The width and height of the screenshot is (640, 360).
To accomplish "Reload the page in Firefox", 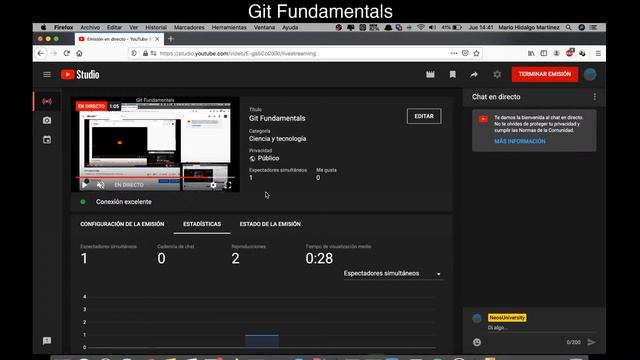I will (67, 53).
